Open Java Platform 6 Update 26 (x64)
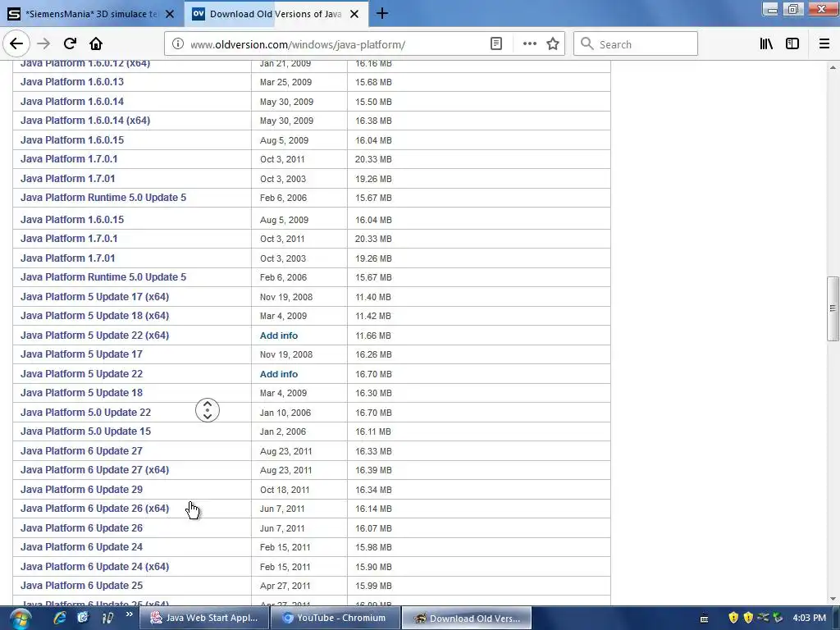The image size is (840, 630). coord(95,509)
